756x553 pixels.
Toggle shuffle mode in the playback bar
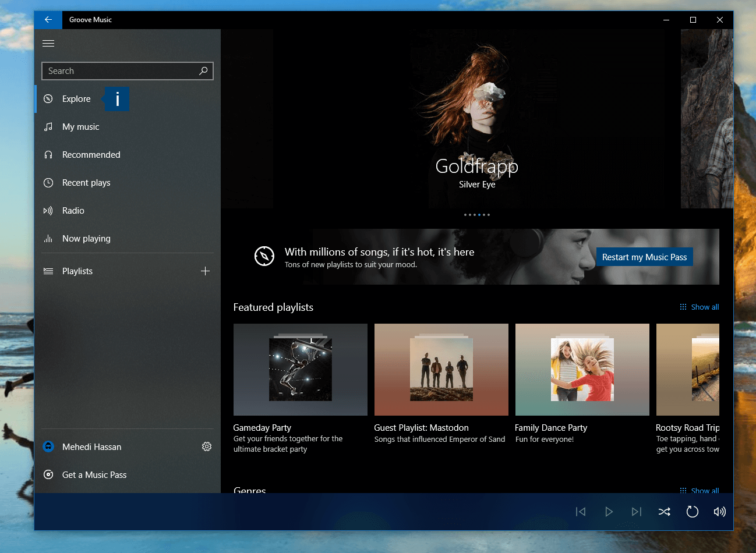664,512
